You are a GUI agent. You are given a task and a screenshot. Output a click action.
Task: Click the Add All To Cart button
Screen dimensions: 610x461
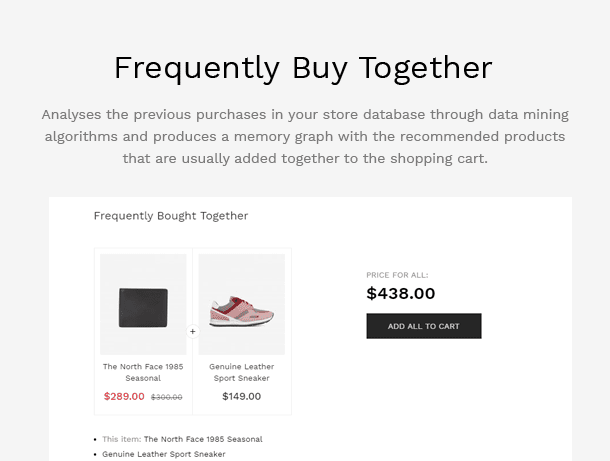coord(423,326)
